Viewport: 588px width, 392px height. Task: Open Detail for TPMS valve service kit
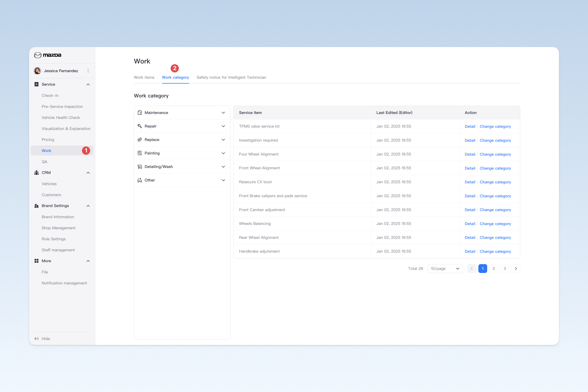[470, 126]
